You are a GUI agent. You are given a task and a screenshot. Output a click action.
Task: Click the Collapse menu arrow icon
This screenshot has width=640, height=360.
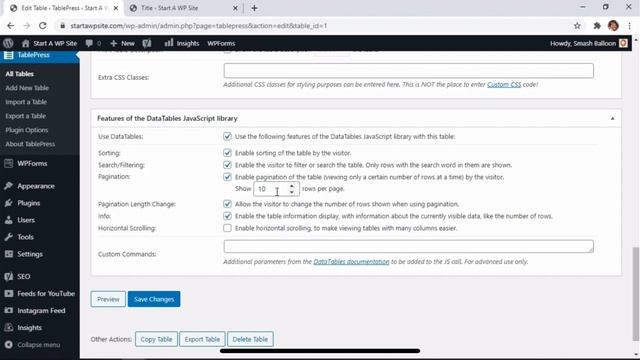coord(9,345)
